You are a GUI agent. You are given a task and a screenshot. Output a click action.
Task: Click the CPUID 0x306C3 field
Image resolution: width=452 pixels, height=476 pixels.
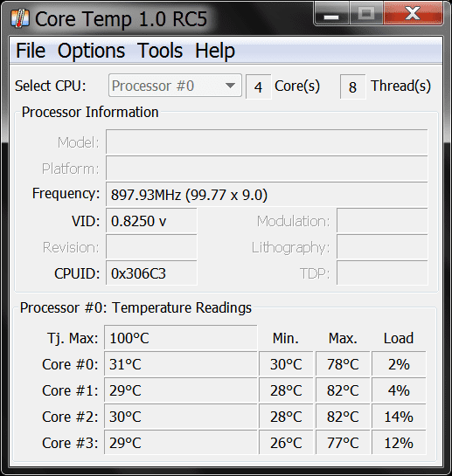point(151,273)
